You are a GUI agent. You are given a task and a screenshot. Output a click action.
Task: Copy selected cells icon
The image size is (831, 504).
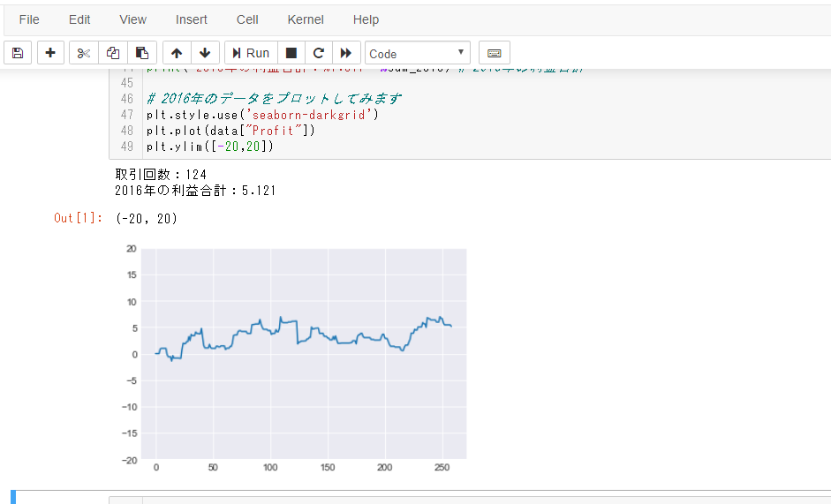113,53
